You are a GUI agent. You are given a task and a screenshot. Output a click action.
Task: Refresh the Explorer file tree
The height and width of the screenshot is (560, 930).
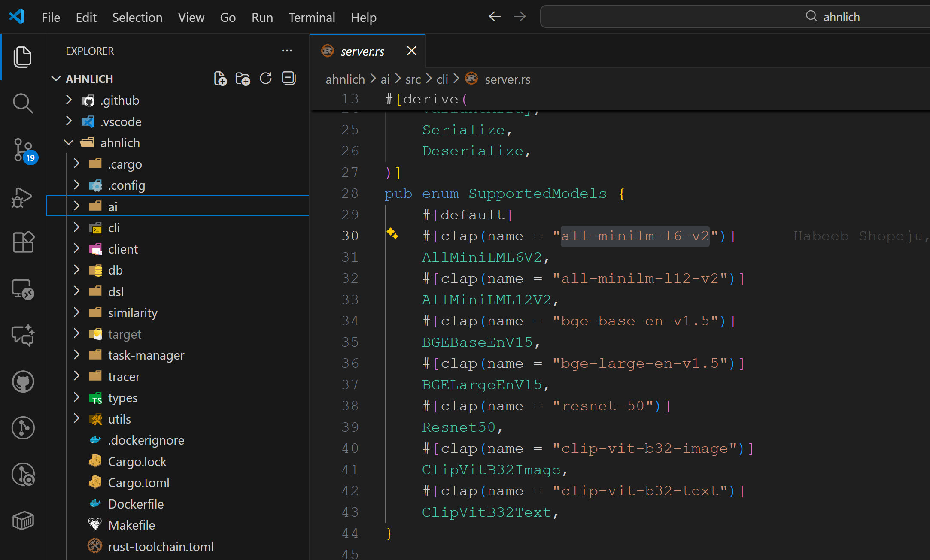(266, 79)
